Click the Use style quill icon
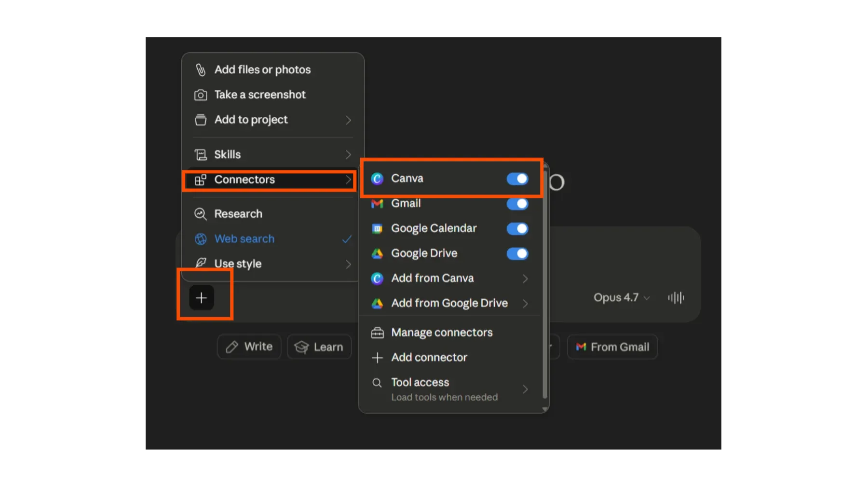The image size is (868, 488). 201,263
